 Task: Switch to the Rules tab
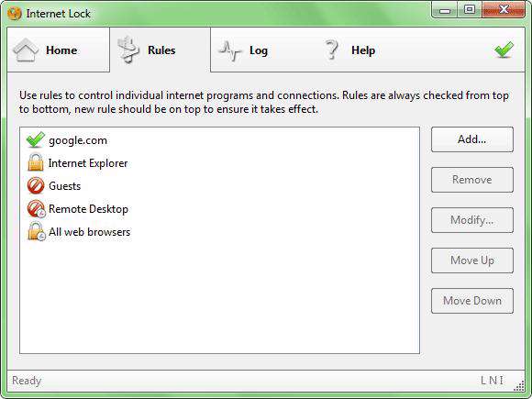click(161, 50)
